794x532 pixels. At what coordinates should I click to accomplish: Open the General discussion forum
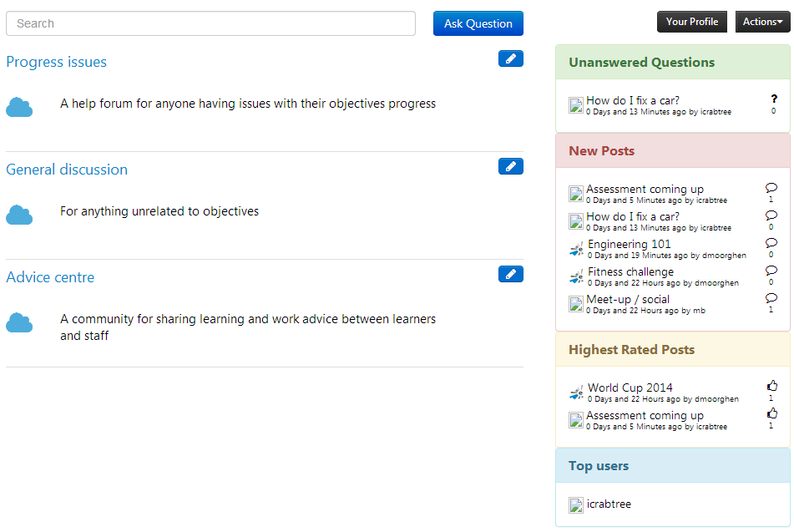pyautogui.click(x=67, y=170)
